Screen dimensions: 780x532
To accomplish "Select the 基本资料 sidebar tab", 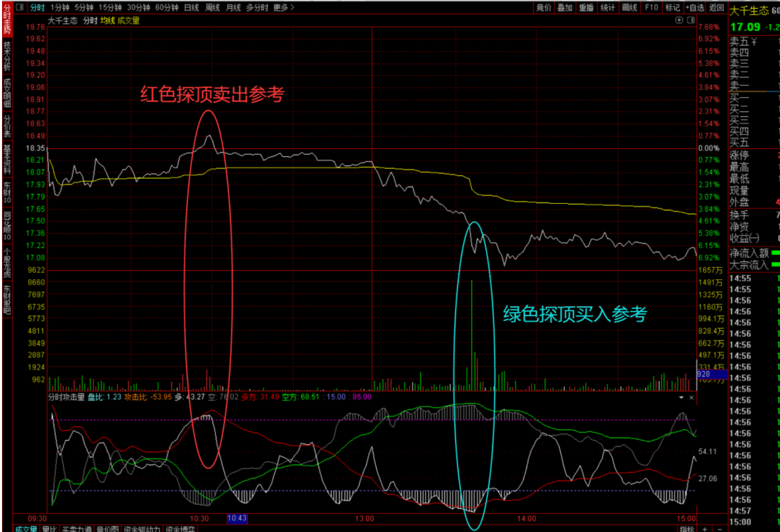I will [x=7, y=159].
